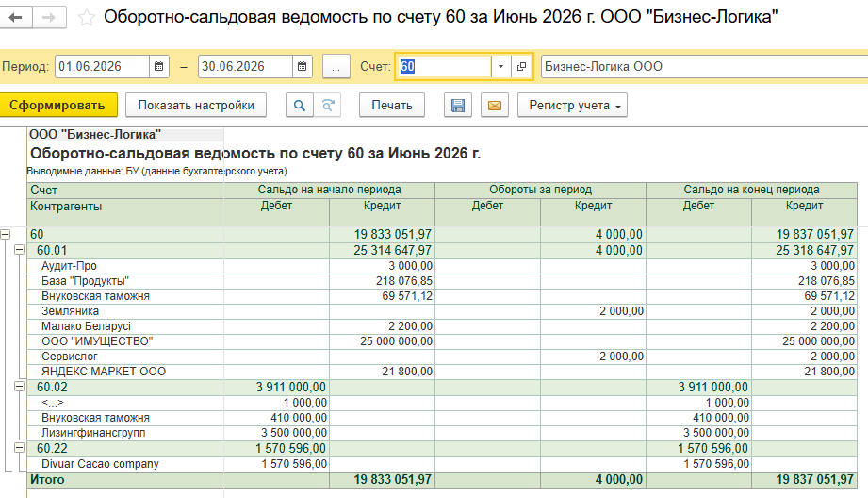Click the Сформировать button
Viewport: 868px width, 498px height.
[57, 106]
